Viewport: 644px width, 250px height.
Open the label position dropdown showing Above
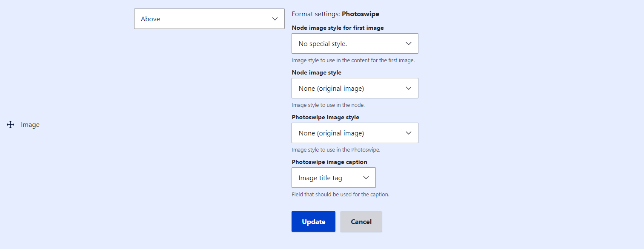(209, 19)
